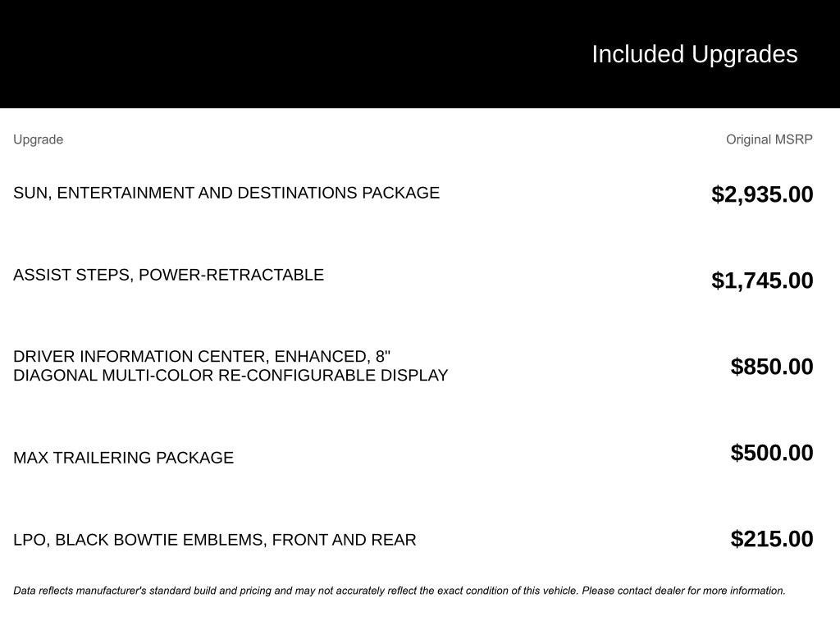Click the "Original MSRP" column header

coord(769,139)
